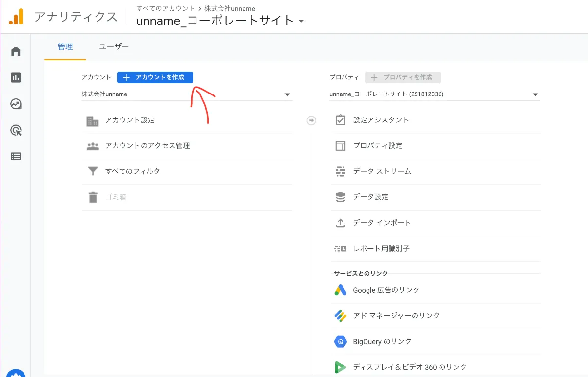Click the building icon beside アカウント設定
588x377 pixels.
coord(93,120)
